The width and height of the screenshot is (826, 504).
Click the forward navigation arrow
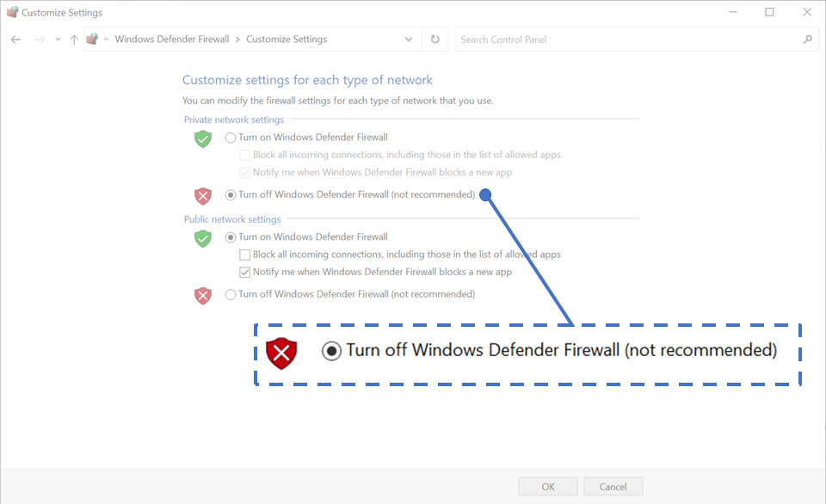tap(40, 40)
